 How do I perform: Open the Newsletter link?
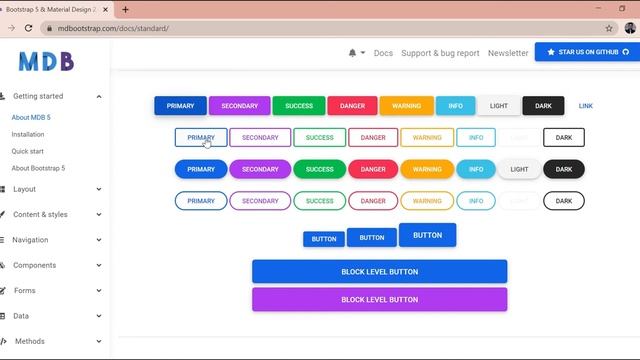pos(508,53)
